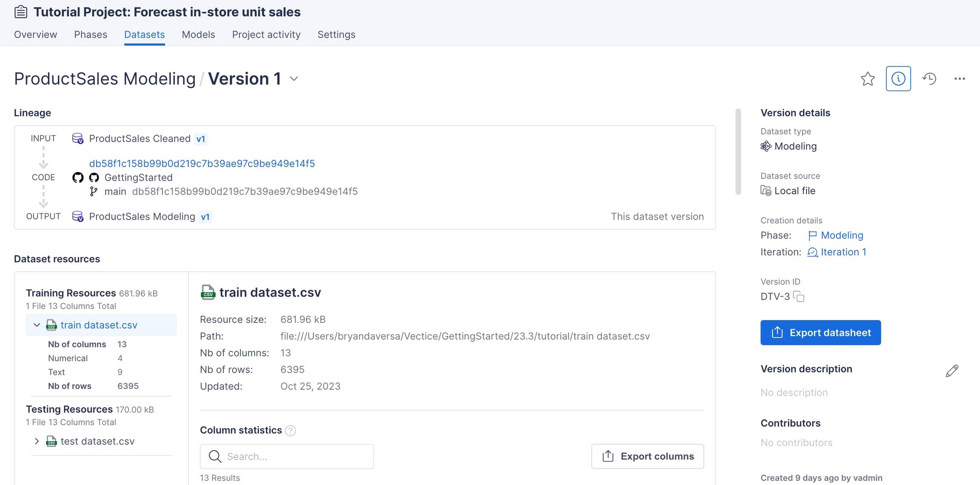The height and width of the screenshot is (485, 980).
Task: Follow the Iteration 1 link
Action: [x=843, y=252]
